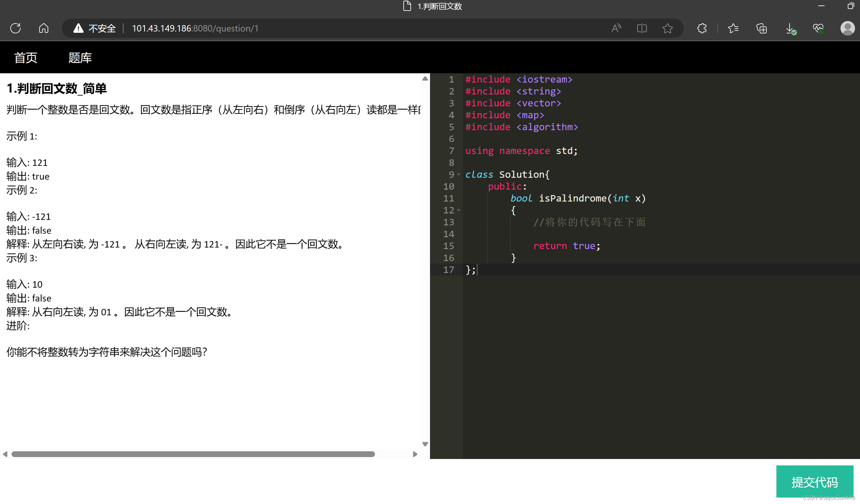Click the closing }; on line 17
The image size is (860, 504).
[470, 270]
